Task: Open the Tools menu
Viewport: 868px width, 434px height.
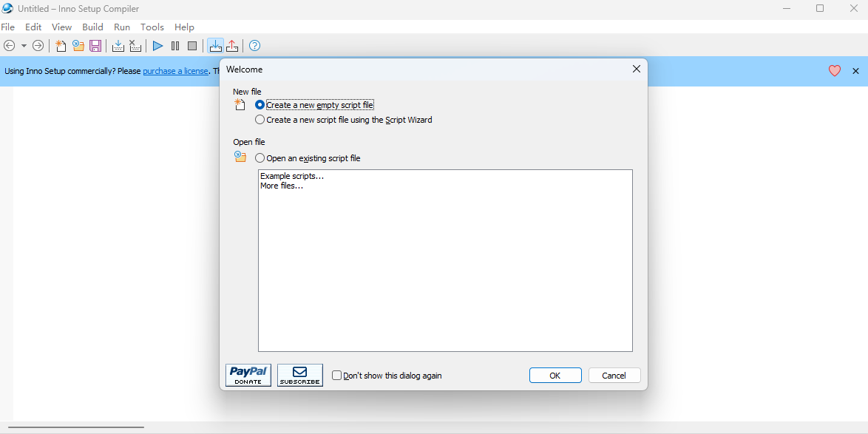Action: click(x=152, y=27)
